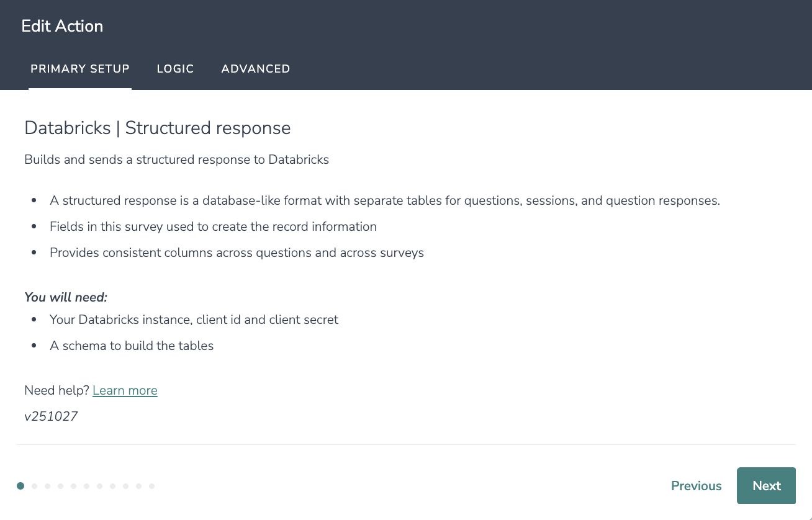The height and width of the screenshot is (520, 812).
Task: Jump to the third step dot
Action: [48, 486]
